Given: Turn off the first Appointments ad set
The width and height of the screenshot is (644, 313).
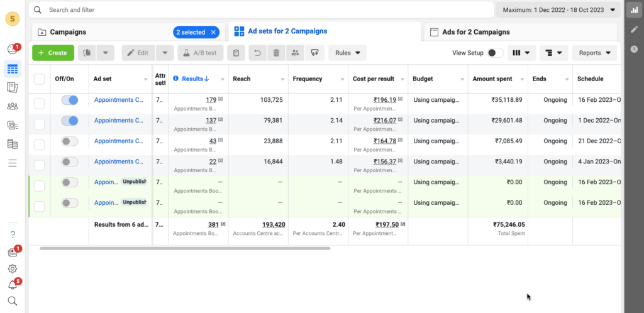Looking at the screenshot, I should pos(70,100).
